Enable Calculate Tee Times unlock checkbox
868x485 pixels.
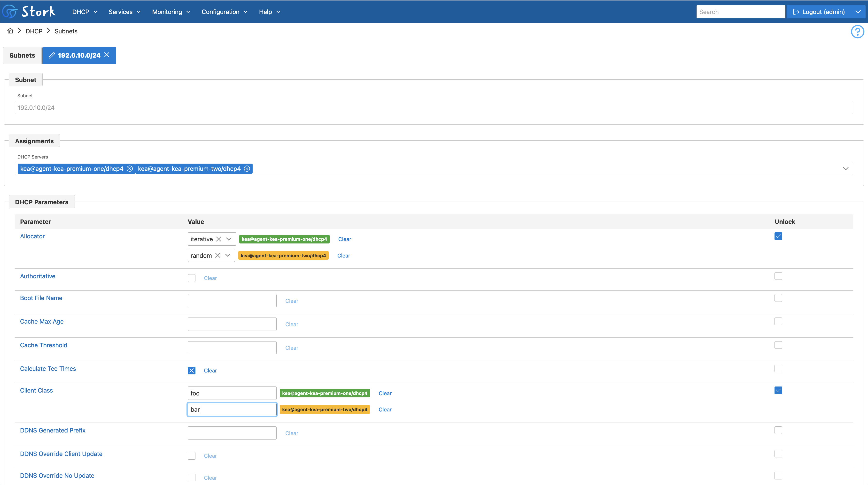(x=778, y=368)
